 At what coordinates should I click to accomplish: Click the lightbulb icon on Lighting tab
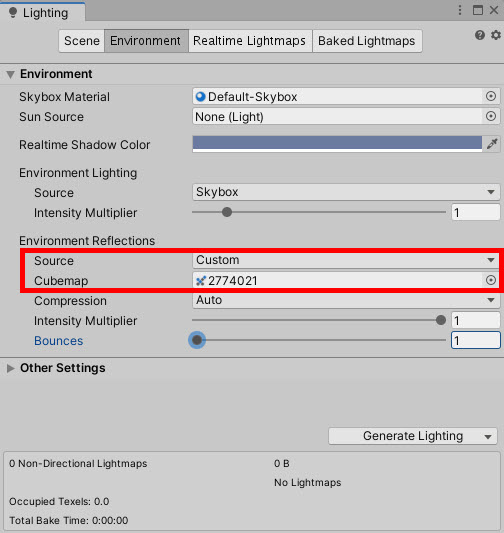13,13
